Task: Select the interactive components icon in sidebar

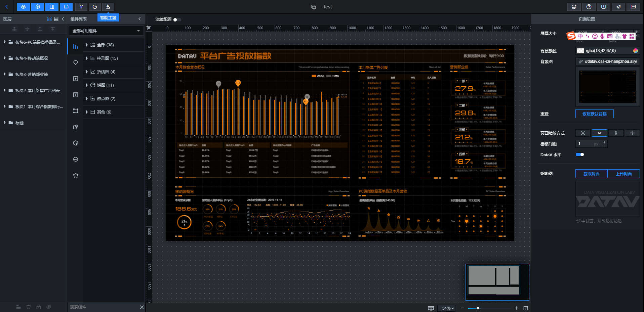Action: (76, 143)
